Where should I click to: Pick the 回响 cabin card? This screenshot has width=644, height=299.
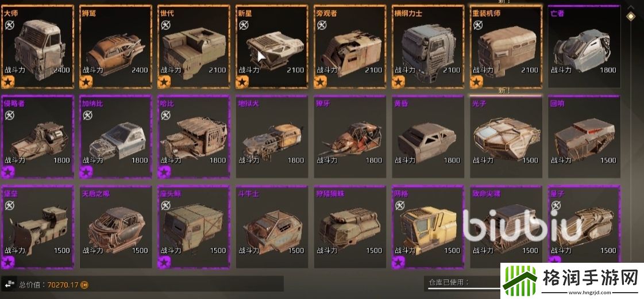pos(584,136)
